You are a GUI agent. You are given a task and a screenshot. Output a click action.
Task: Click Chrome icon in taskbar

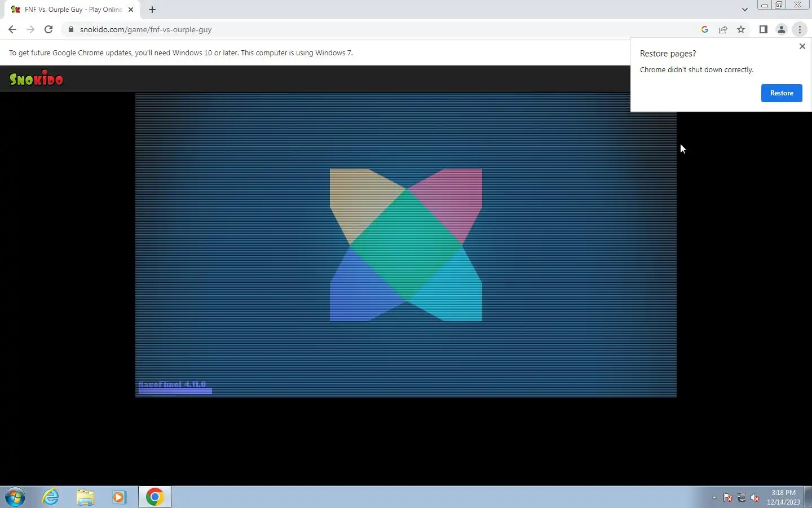tap(155, 497)
